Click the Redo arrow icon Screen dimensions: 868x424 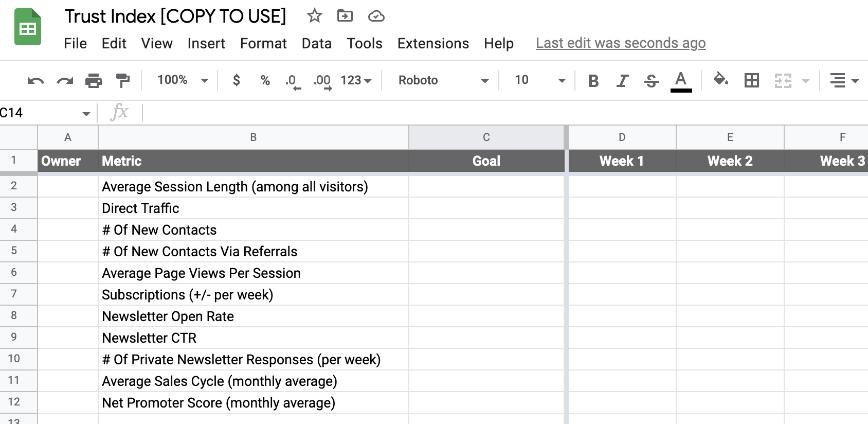pyautogui.click(x=65, y=81)
